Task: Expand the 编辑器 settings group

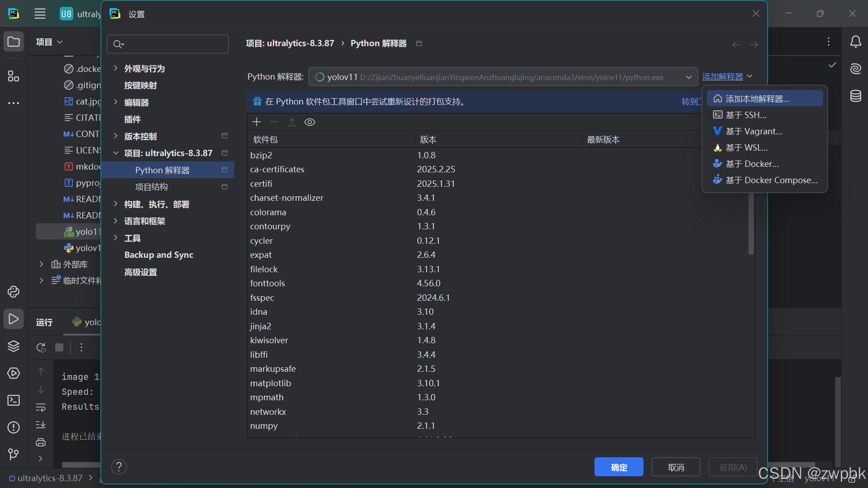Action: coord(115,102)
